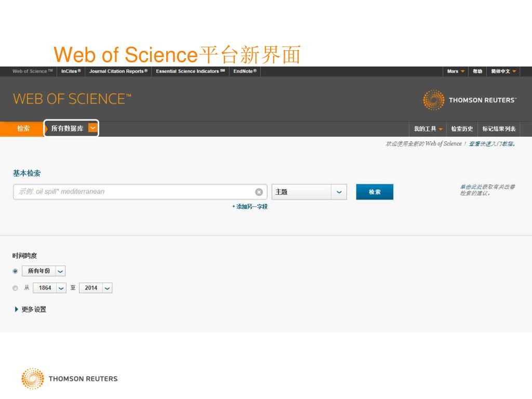The width and height of the screenshot is (532, 399).
Task: Open the Journal Citation Reports tab
Action: coord(118,71)
